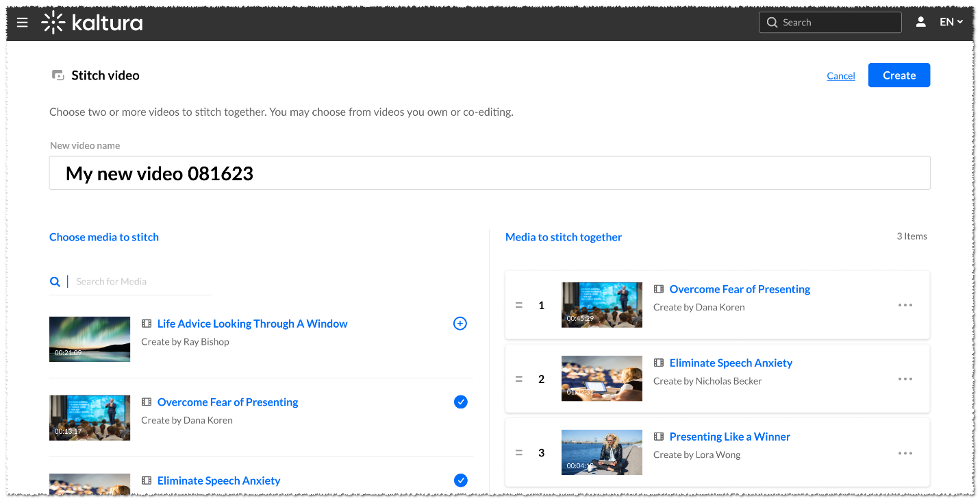Open the user account icon
This screenshot has width=980, height=501.
coord(921,22)
